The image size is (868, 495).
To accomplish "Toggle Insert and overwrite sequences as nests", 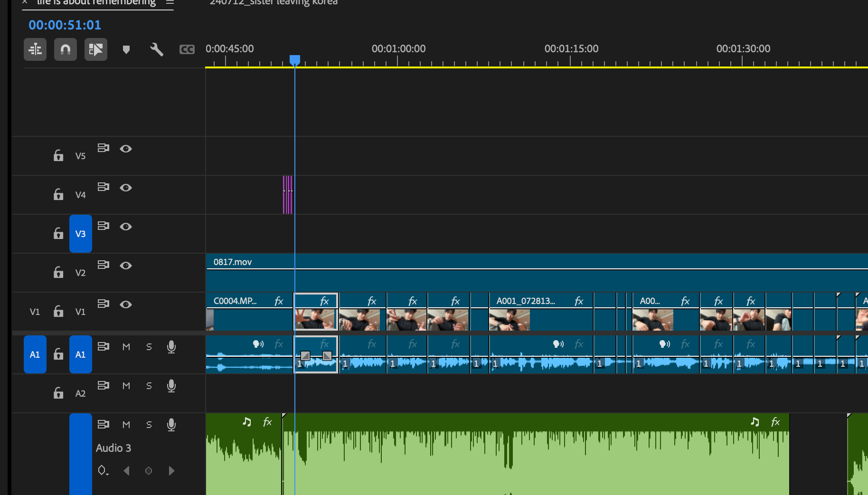I will (x=35, y=49).
